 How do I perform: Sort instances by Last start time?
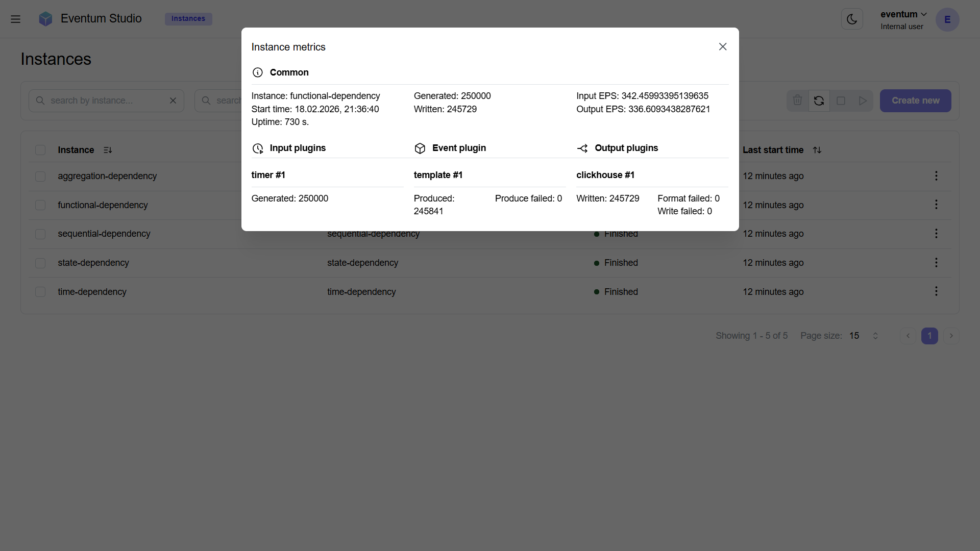tap(817, 149)
